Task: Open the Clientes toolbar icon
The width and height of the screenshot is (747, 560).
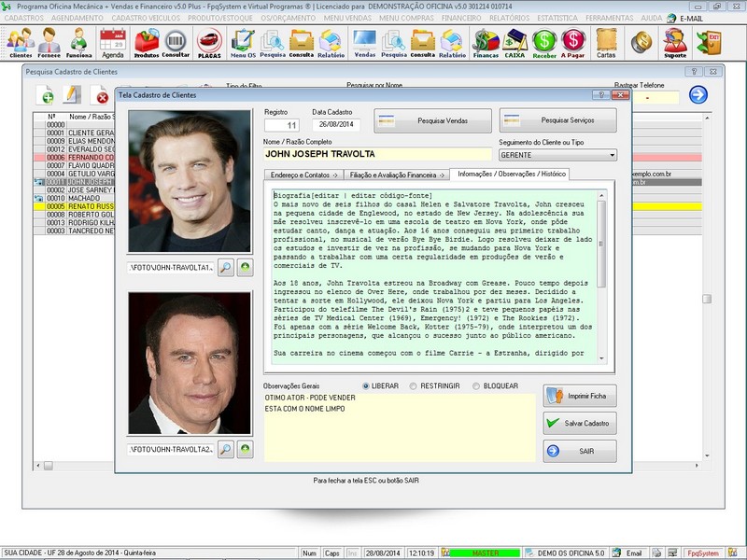Action: pyautogui.click(x=20, y=43)
